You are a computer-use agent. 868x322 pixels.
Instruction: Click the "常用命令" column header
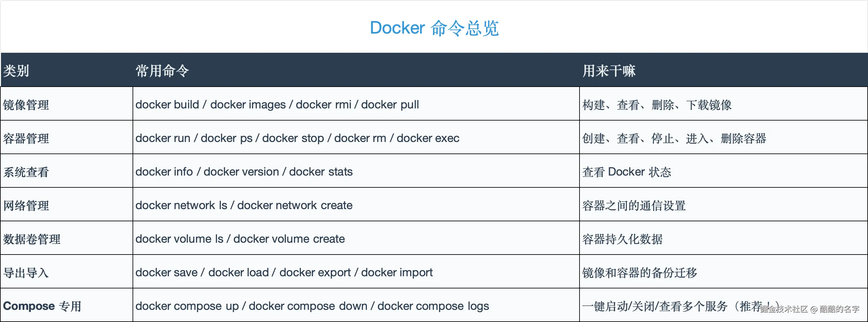coord(162,71)
